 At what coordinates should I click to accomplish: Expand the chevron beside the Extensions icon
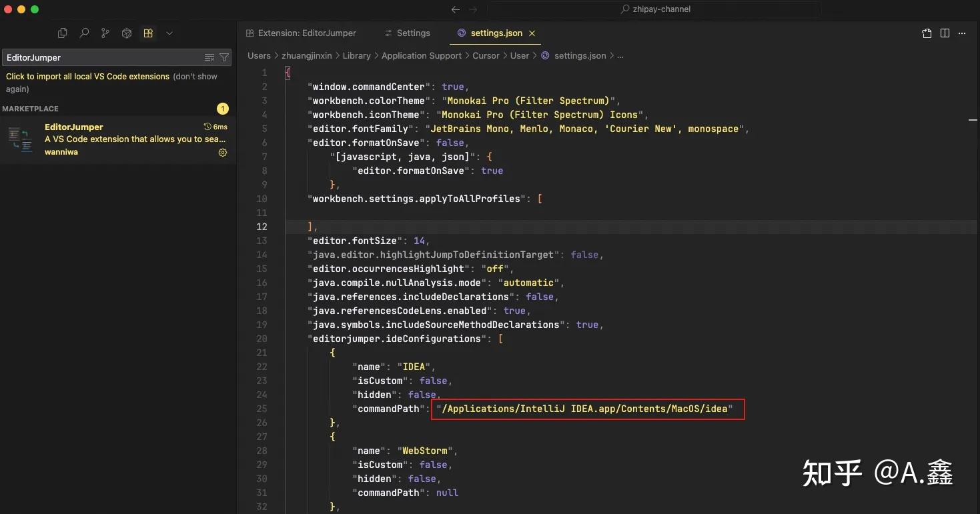(169, 33)
